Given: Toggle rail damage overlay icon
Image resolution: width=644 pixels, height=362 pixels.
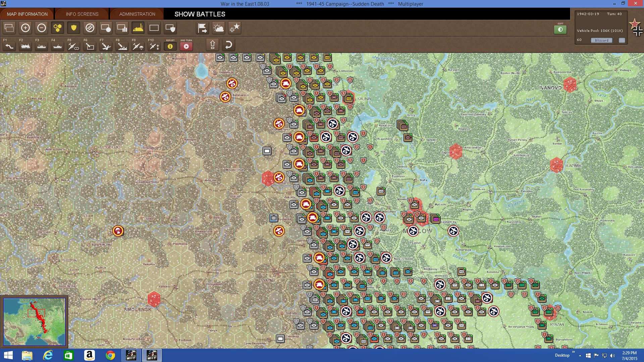Looking at the screenshot, I should pos(90,28).
